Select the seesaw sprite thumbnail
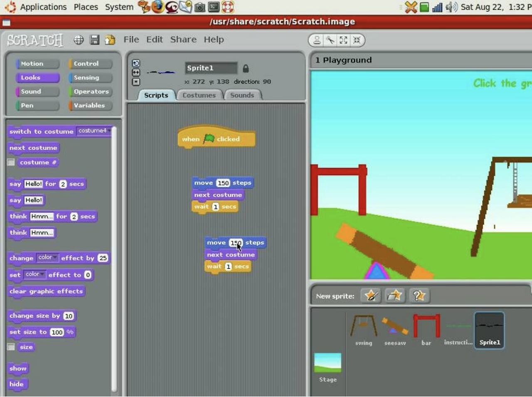The width and height of the screenshot is (532, 397). click(395, 330)
